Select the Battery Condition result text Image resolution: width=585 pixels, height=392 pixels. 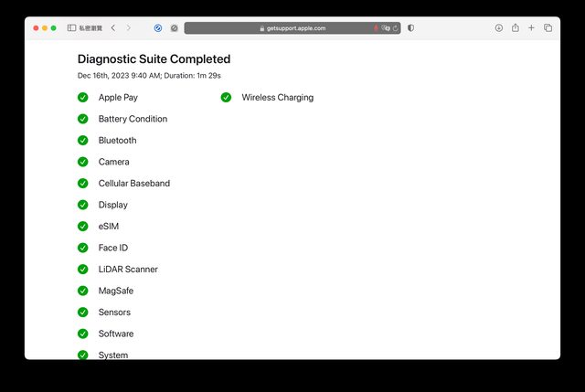(x=133, y=119)
